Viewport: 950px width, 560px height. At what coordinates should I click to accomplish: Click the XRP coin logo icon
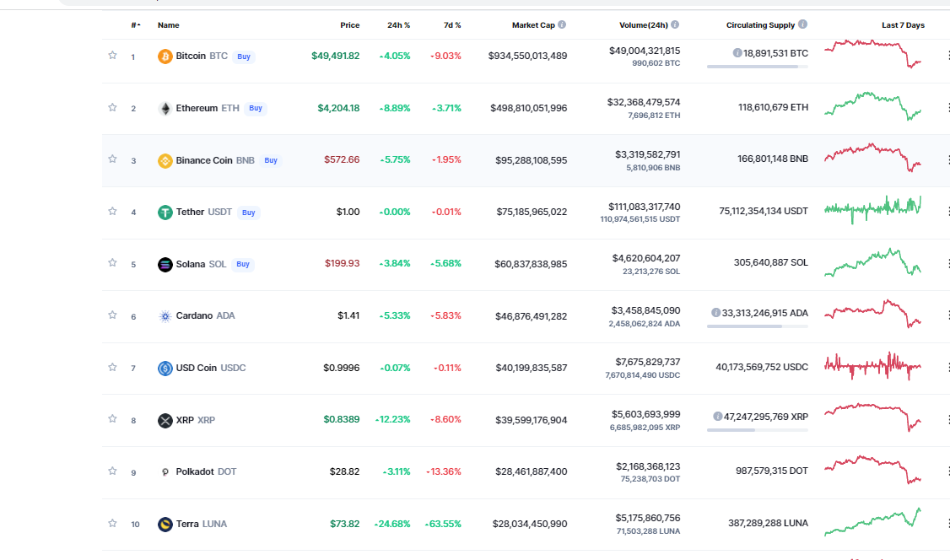click(165, 420)
